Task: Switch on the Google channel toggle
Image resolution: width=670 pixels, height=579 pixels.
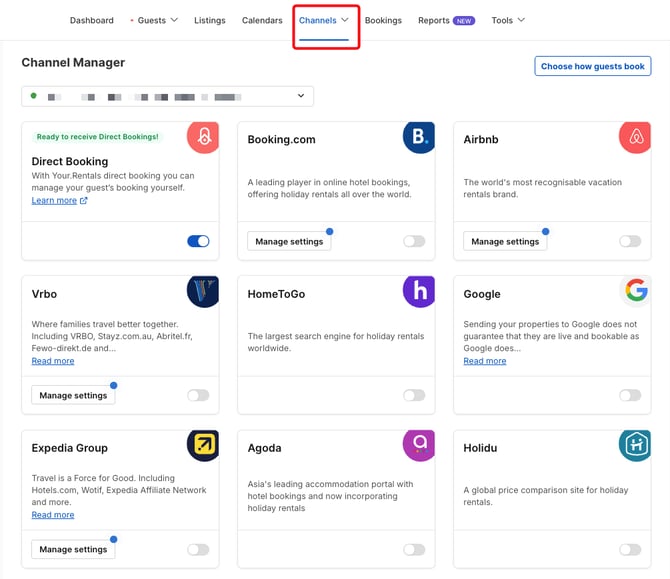Action: pyautogui.click(x=630, y=395)
